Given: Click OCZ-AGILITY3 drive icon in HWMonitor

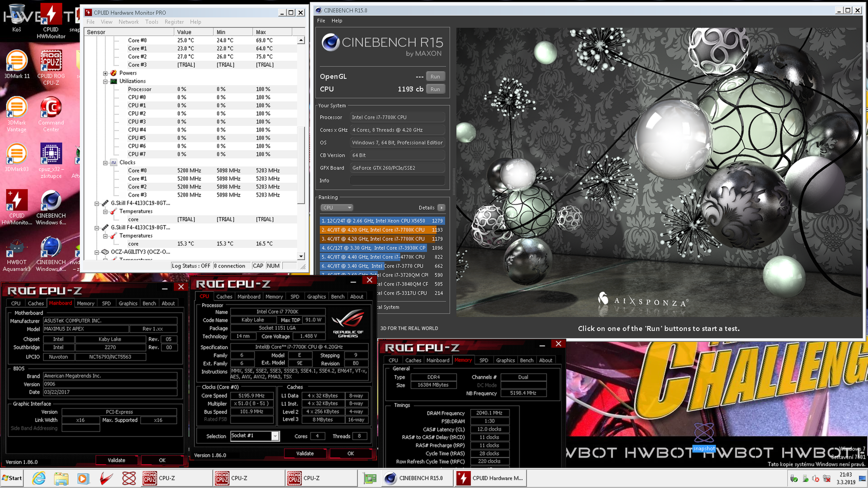Looking at the screenshot, I should point(105,252).
